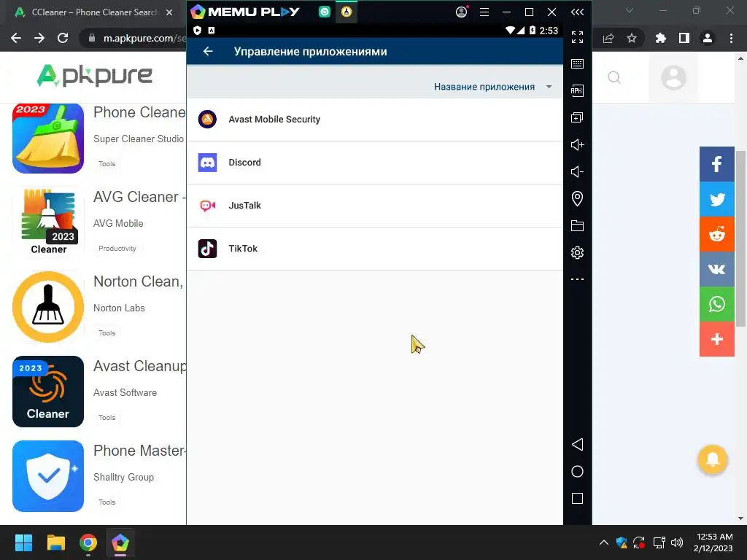This screenshot has height=560, width=747.
Task: Share page on Reddit
Action: 716,234
